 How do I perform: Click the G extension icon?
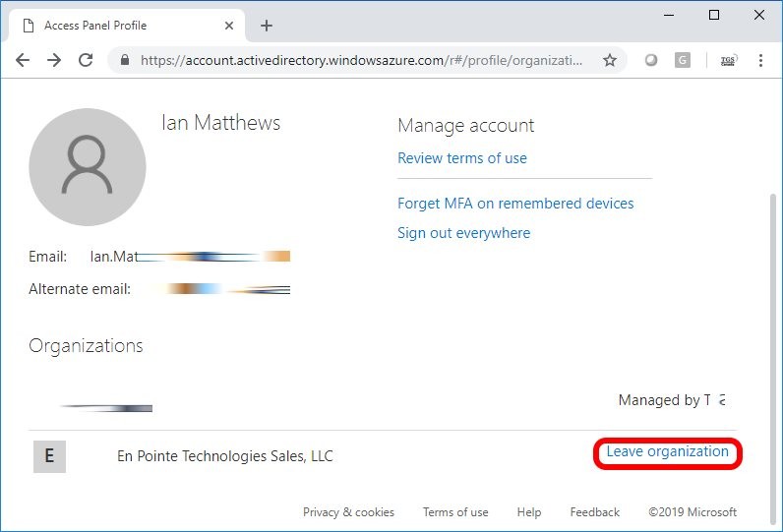[x=683, y=60]
